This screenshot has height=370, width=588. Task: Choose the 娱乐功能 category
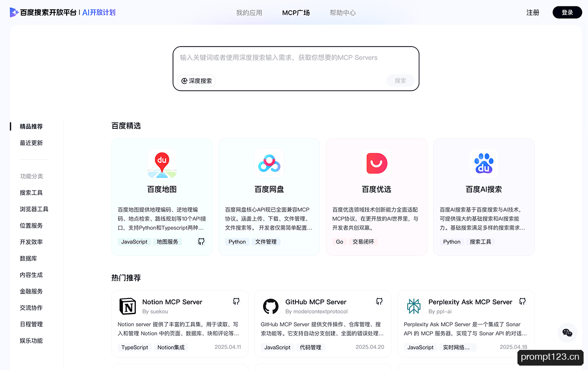tap(31, 341)
